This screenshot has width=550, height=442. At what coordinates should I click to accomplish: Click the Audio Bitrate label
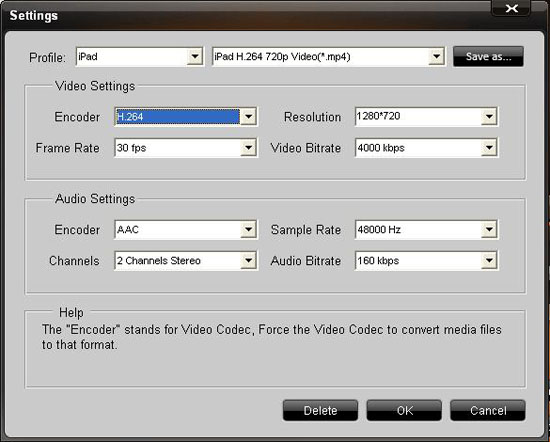[x=306, y=261]
